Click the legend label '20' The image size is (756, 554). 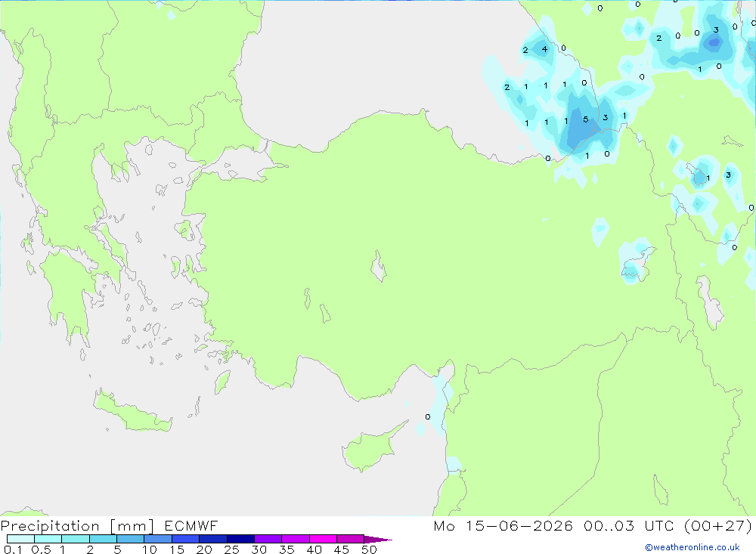tap(204, 549)
